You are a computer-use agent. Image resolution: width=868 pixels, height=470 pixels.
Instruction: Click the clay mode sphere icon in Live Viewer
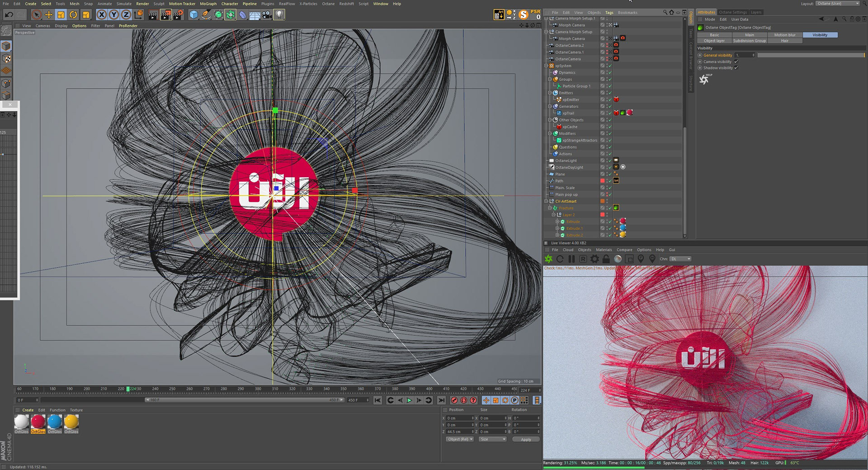pyautogui.click(x=618, y=259)
